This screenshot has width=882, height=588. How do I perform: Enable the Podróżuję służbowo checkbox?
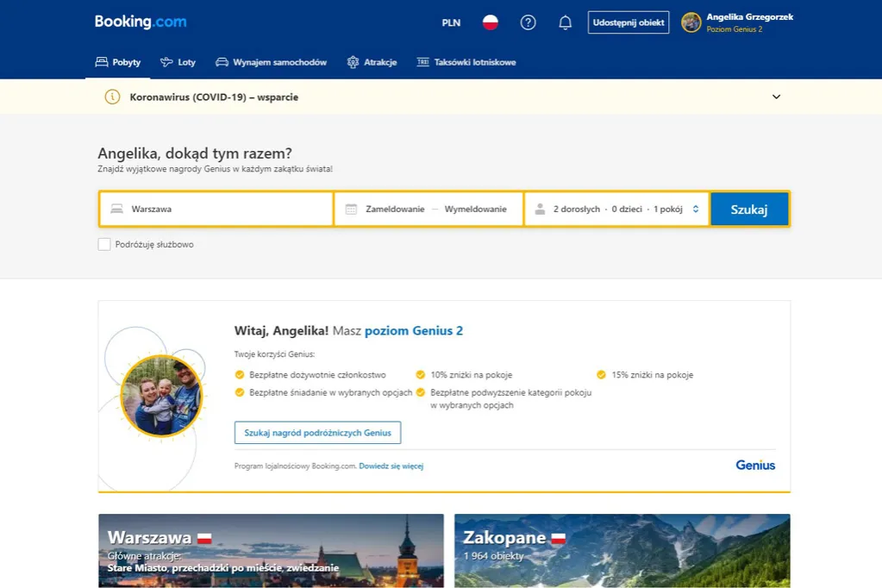(x=103, y=244)
